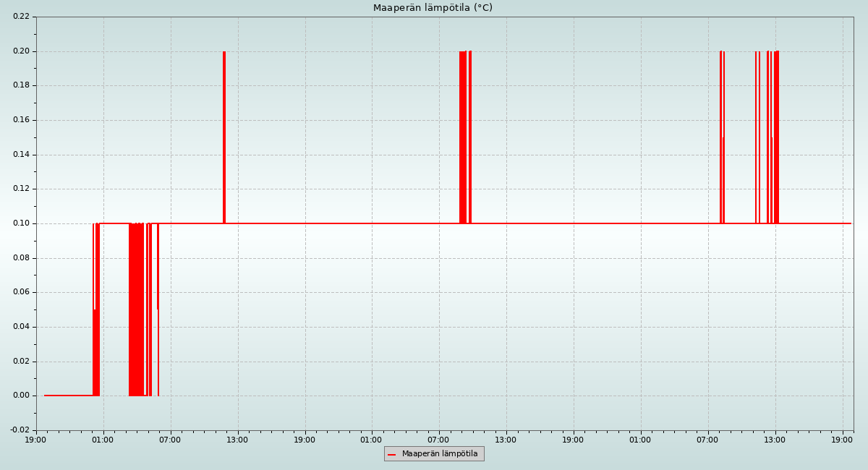Click the isolated first red spike reaching 0.20
Viewport: 868px width, 470px height.
(x=224, y=137)
